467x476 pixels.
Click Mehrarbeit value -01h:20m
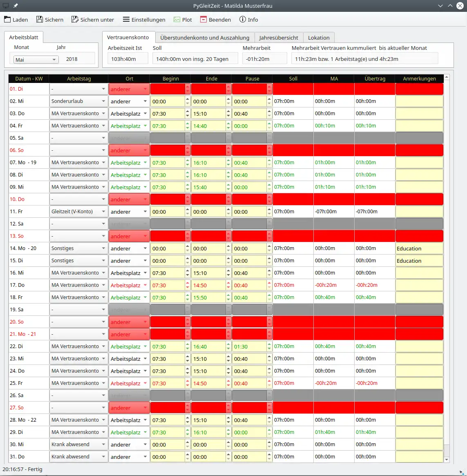point(264,59)
